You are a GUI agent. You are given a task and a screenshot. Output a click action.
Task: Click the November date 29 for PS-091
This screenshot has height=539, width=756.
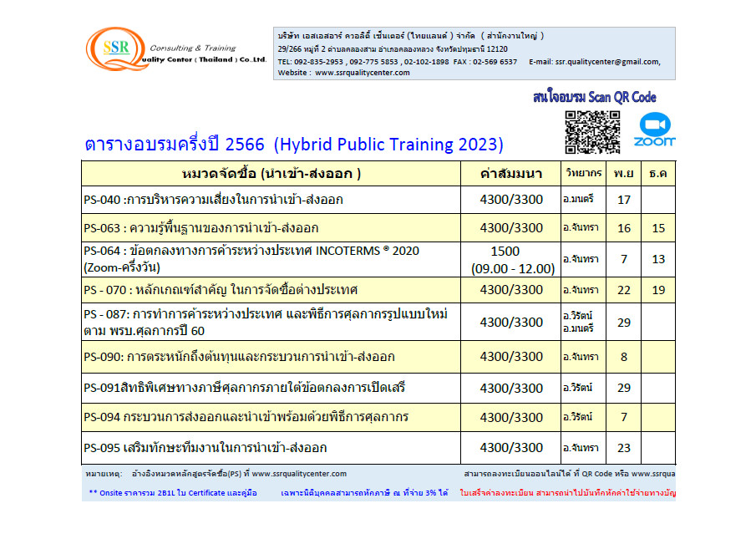click(x=624, y=388)
